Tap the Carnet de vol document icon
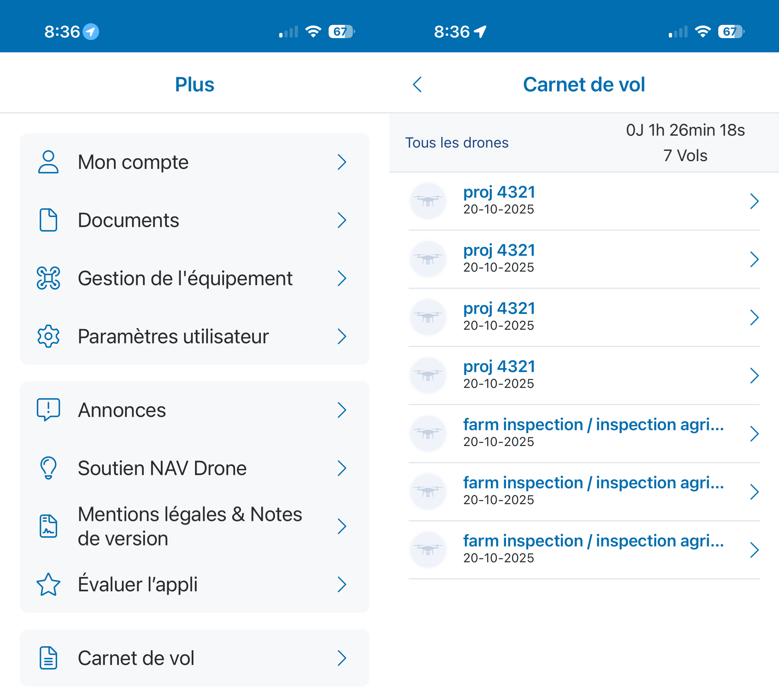 [48, 658]
